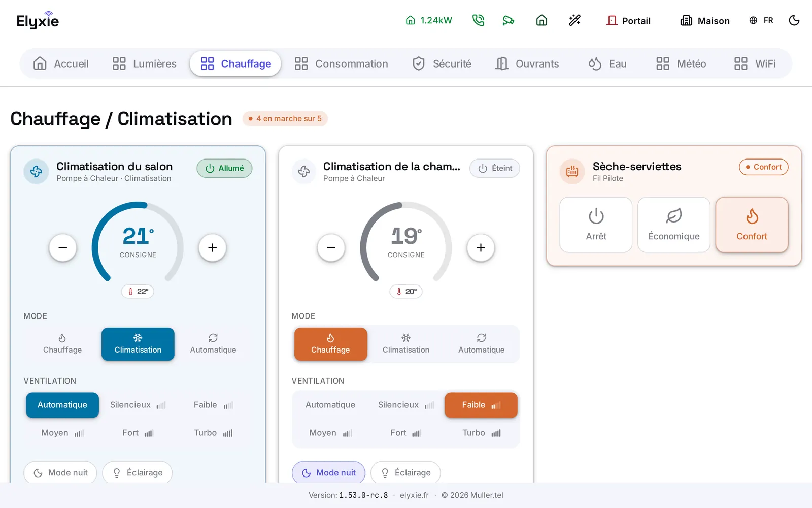Open the Eau tab

pos(607,63)
